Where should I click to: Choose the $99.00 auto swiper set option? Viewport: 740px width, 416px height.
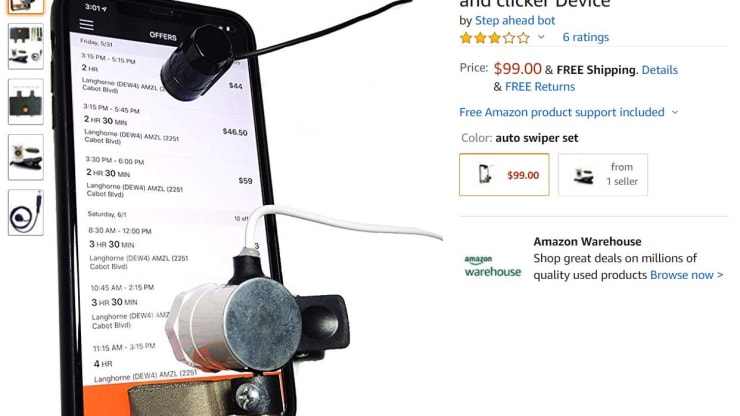click(x=504, y=174)
